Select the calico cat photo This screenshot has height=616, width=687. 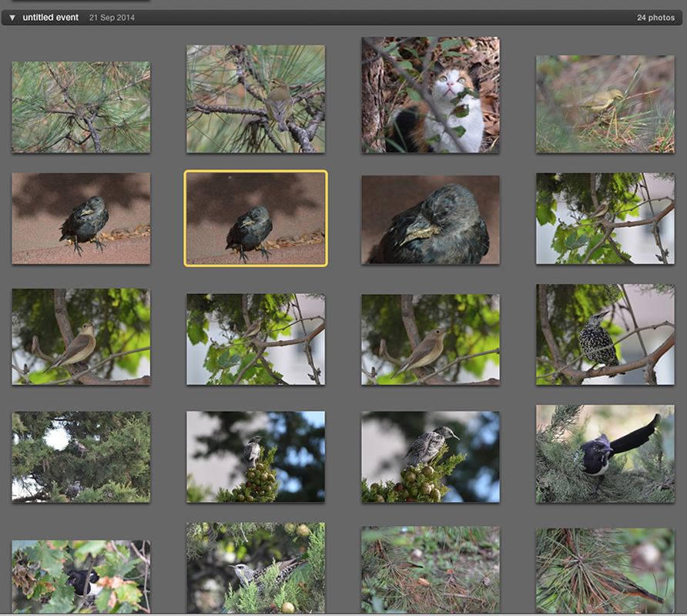pyautogui.click(x=431, y=95)
